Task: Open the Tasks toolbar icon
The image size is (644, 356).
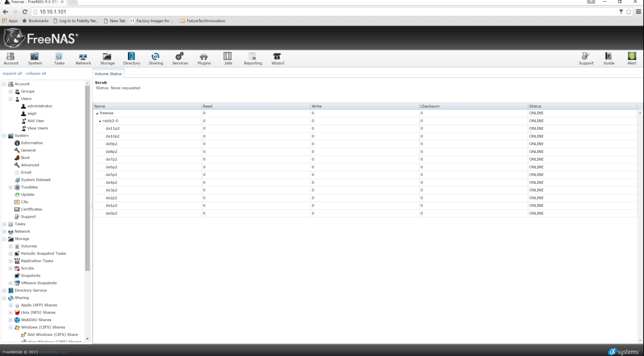Action: [x=59, y=58]
